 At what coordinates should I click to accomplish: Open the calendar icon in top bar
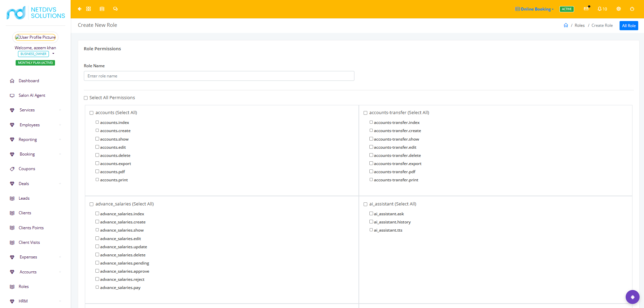[x=102, y=9]
